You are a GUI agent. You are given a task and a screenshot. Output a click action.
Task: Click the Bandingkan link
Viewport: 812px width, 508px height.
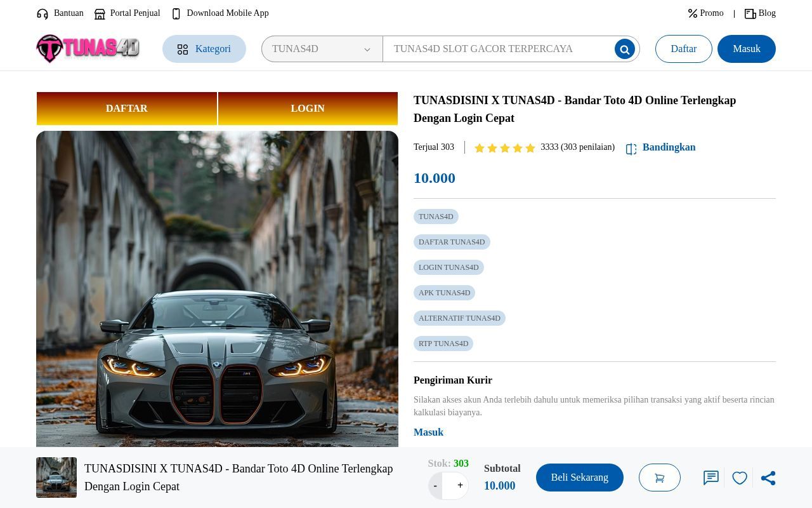coord(669,147)
